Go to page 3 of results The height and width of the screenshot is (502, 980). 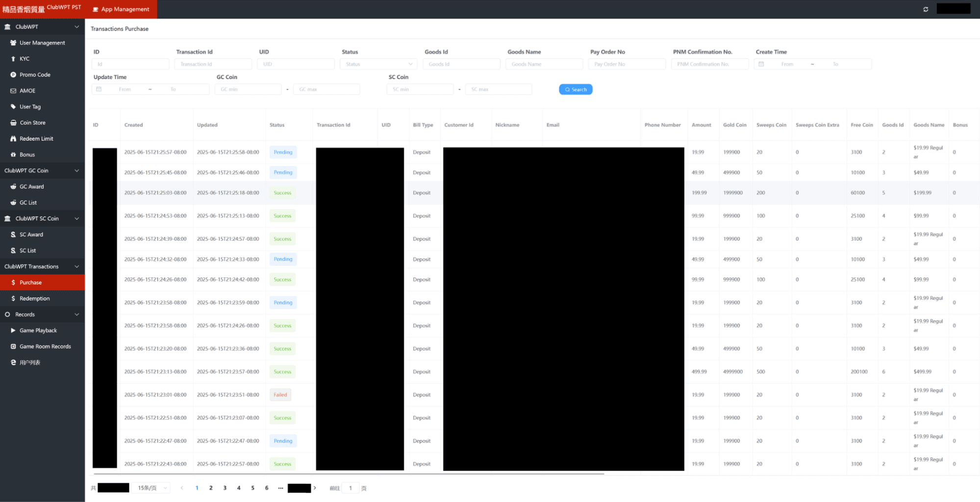[225, 488]
